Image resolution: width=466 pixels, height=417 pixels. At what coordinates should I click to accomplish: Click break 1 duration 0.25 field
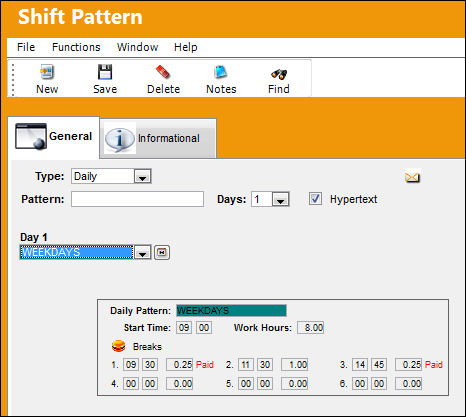tap(179, 364)
